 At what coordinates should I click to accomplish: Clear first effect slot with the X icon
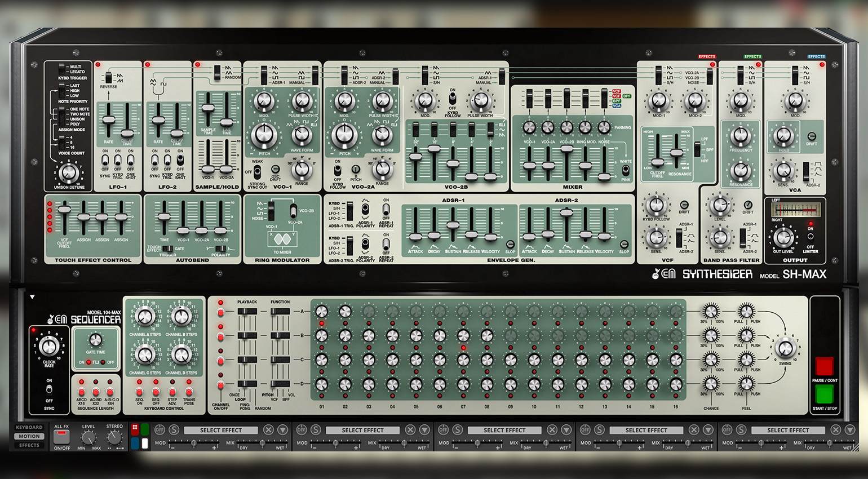pos(268,429)
